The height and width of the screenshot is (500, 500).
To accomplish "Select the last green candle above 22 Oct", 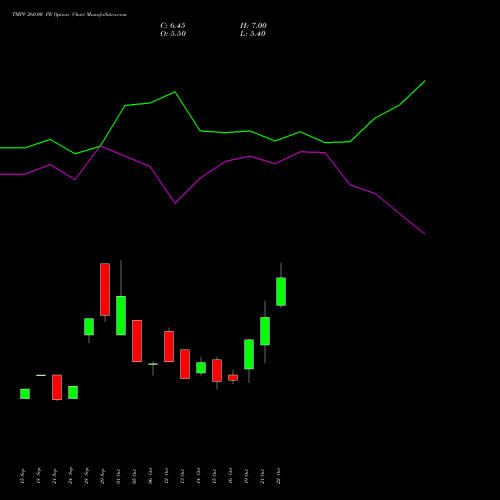I will click(281, 291).
